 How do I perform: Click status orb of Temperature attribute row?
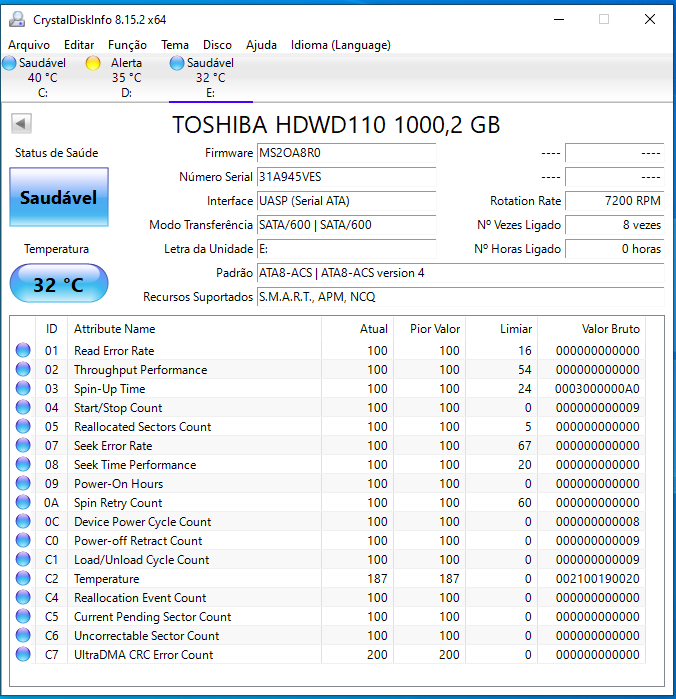click(23, 578)
